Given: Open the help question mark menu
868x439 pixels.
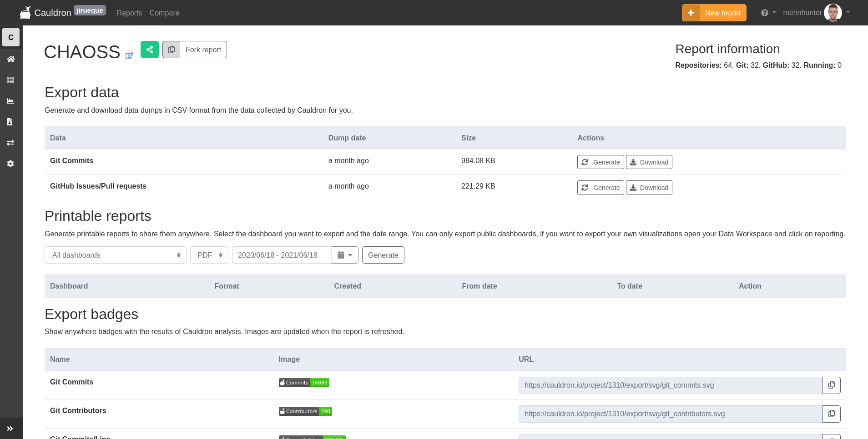Looking at the screenshot, I should coord(768,13).
